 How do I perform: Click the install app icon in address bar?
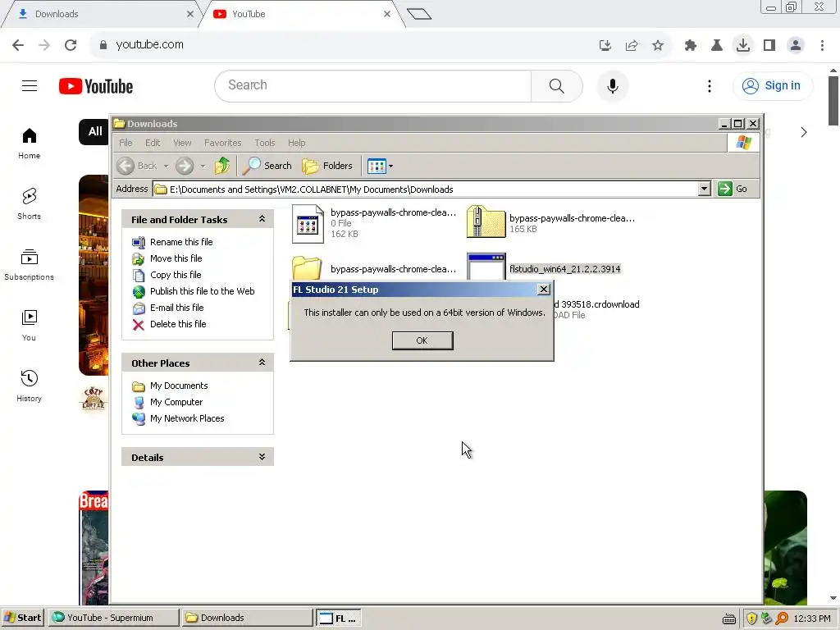pyautogui.click(x=605, y=46)
